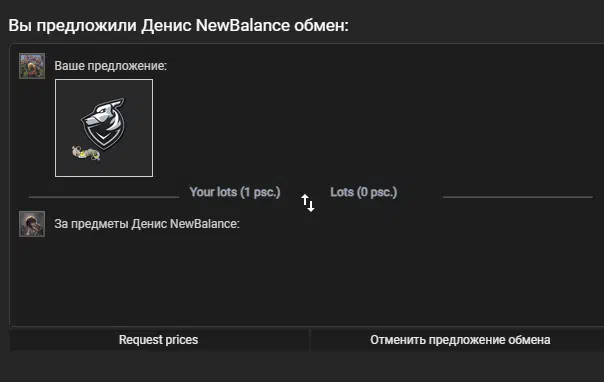Click Денис NewBalance name in heading
Image resolution: width=604 pixels, height=382 pixels.
(x=215, y=25)
